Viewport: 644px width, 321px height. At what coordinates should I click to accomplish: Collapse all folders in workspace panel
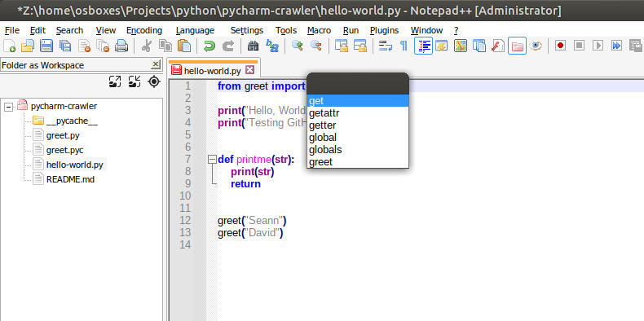[135, 81]
